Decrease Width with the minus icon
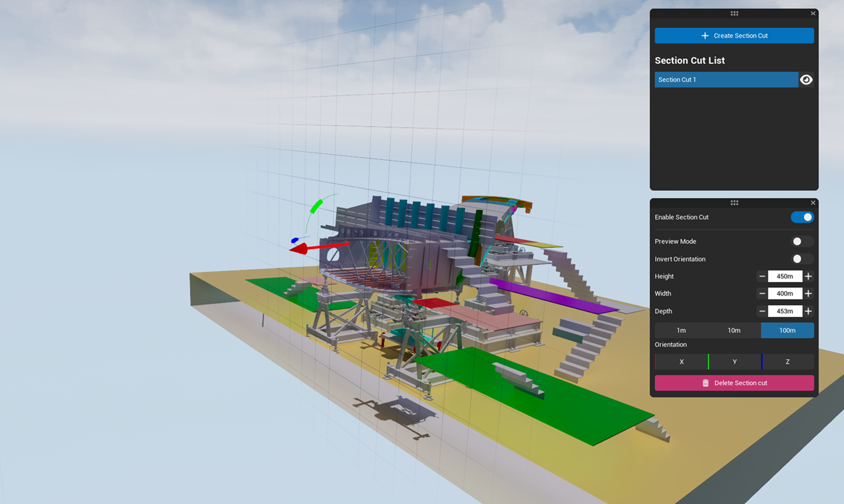Viewport: 844px width, 504px height. click(x=762, y=294)
